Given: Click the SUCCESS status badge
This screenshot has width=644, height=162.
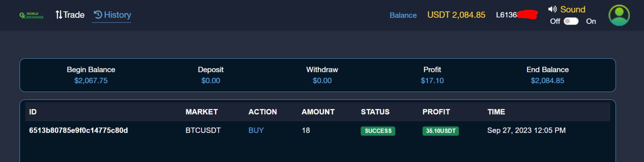Looking at the screenshot, I should tap(378, 131).
